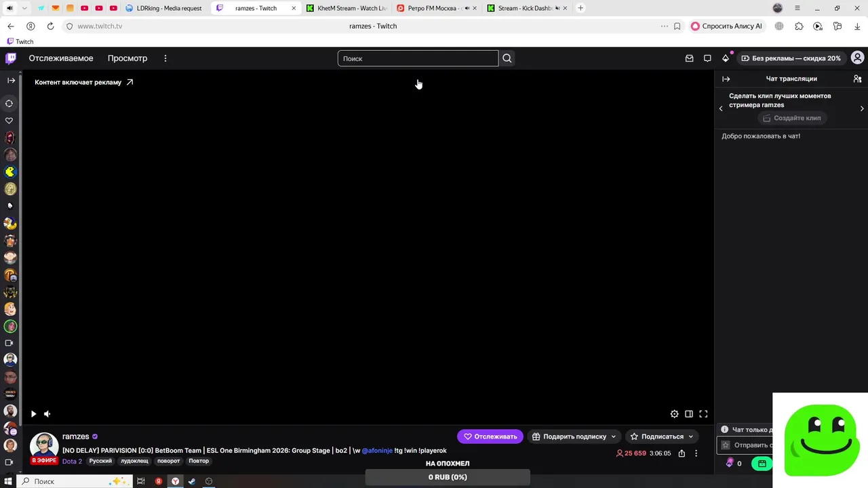Click 'Контент включает рекламу' link

click(84, 82)
